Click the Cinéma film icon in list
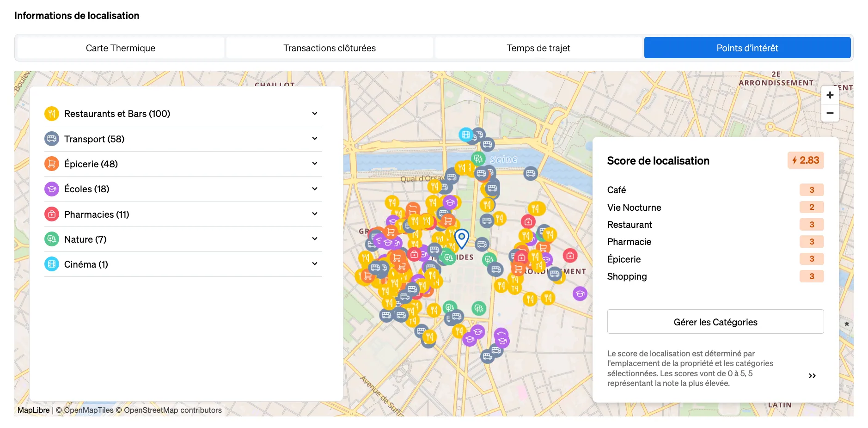868x428 pixels. (x=52, y=264)
